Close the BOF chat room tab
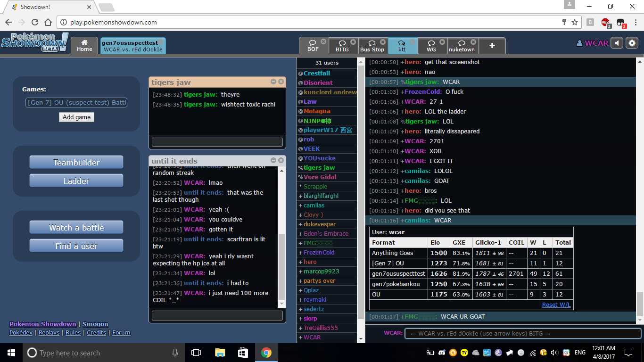Screen dimensions: 644x362 coord(323,42)
